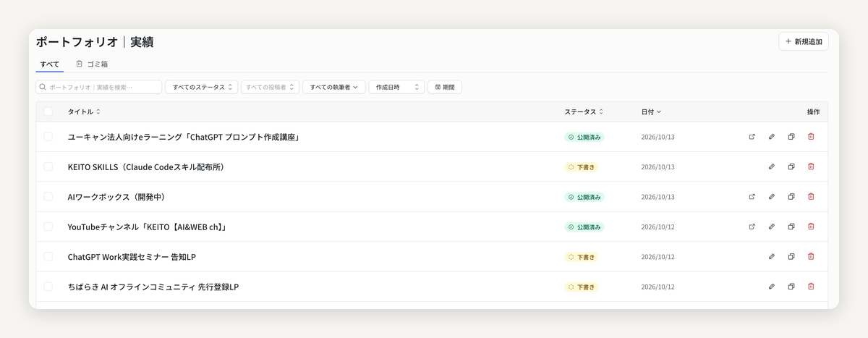Check the ちばらき AI row checkbox

(48, 287)
